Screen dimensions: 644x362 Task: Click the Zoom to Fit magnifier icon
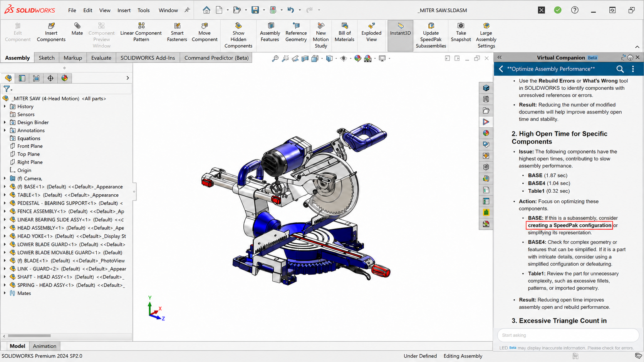point(275,58)
